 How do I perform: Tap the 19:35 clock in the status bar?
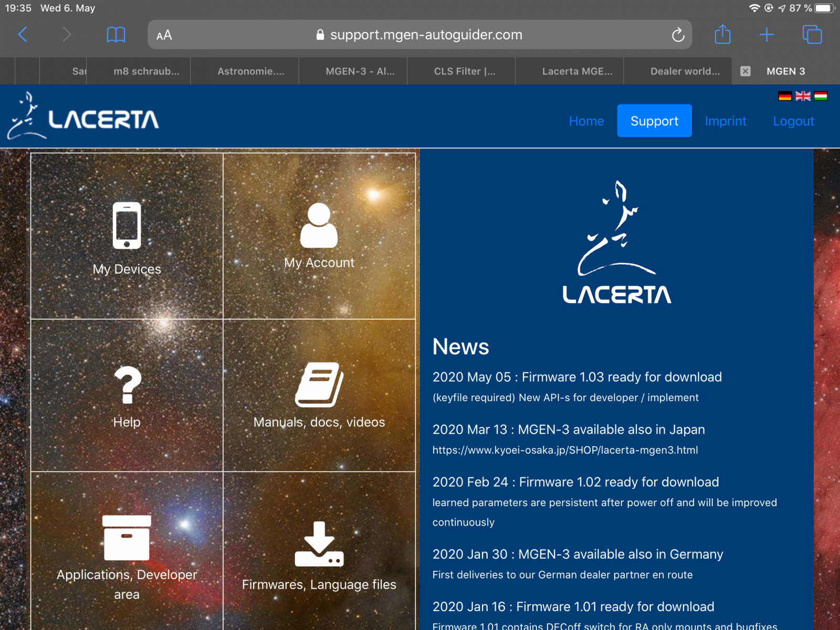[x=18, y=8]
